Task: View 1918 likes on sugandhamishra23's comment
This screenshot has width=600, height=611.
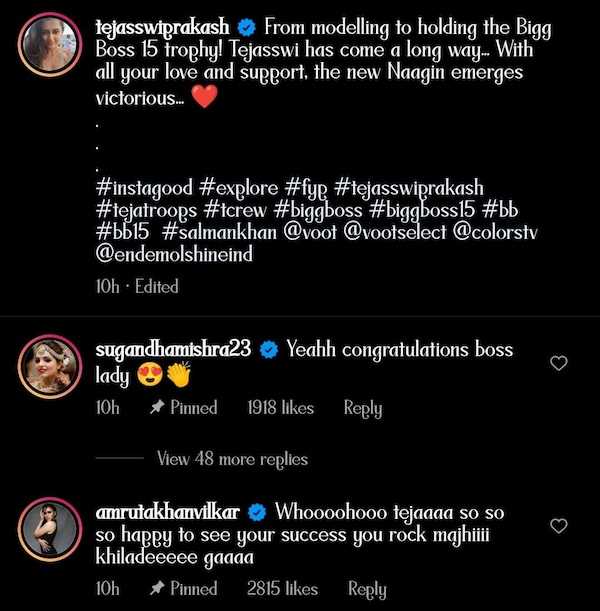Action: pyautogui.click(x=280, y=408)
